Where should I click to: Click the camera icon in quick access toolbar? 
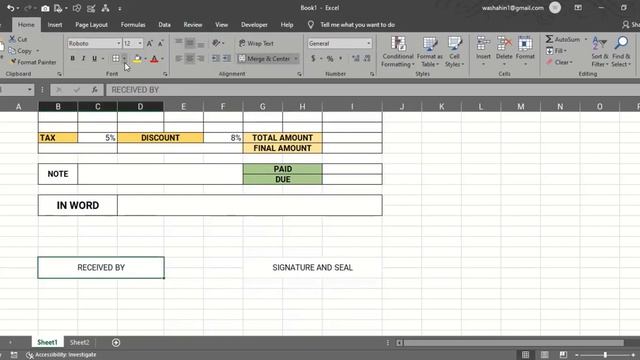[x=45, y=8]
